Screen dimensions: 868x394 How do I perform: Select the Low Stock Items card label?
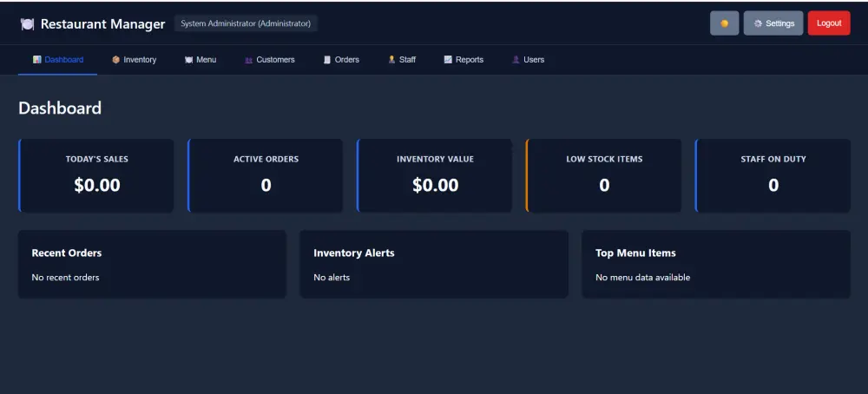(604, 159)
